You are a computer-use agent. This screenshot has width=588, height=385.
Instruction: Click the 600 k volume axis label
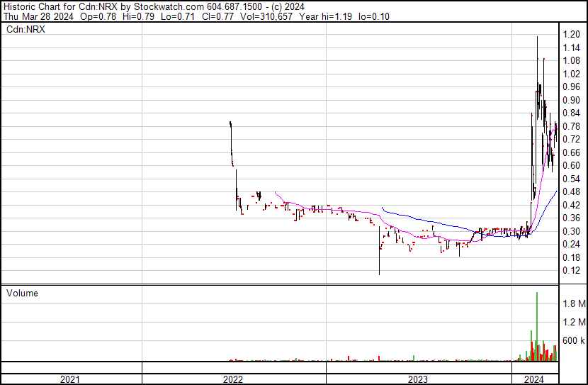[573, 341]
